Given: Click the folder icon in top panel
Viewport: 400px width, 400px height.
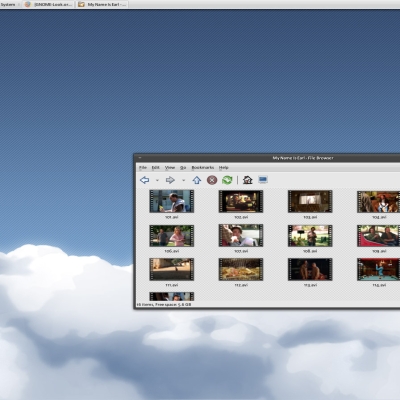Looking at the screenshot, I should [x=81, y=4].
